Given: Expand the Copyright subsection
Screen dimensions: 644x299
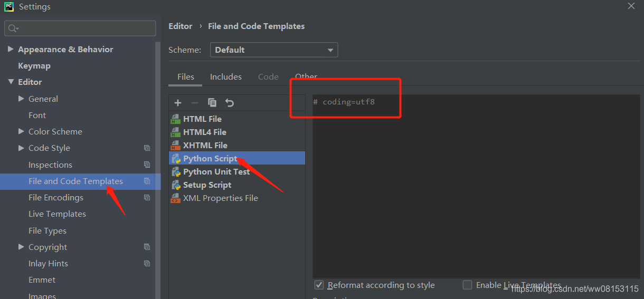Looking at the screenshot, I should (x=21, y=247).
